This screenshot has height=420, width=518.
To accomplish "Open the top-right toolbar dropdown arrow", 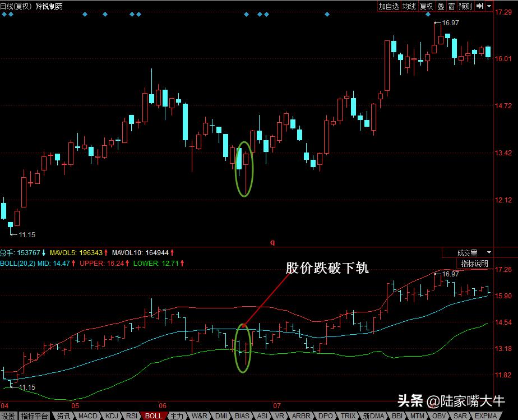I will pos(489,6).
